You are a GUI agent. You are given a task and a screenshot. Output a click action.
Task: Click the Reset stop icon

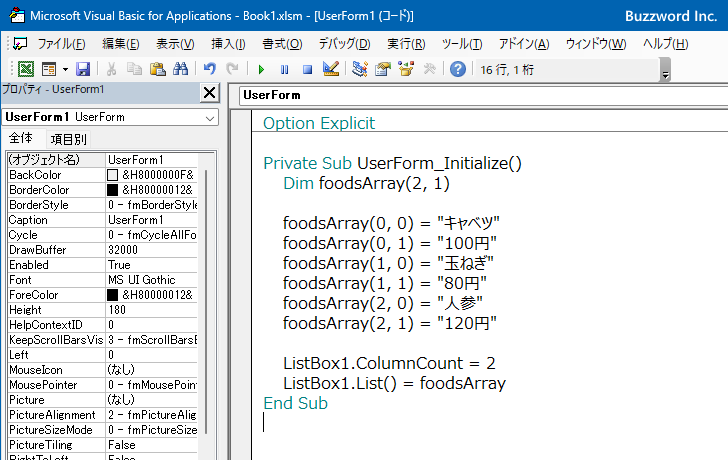307,70
